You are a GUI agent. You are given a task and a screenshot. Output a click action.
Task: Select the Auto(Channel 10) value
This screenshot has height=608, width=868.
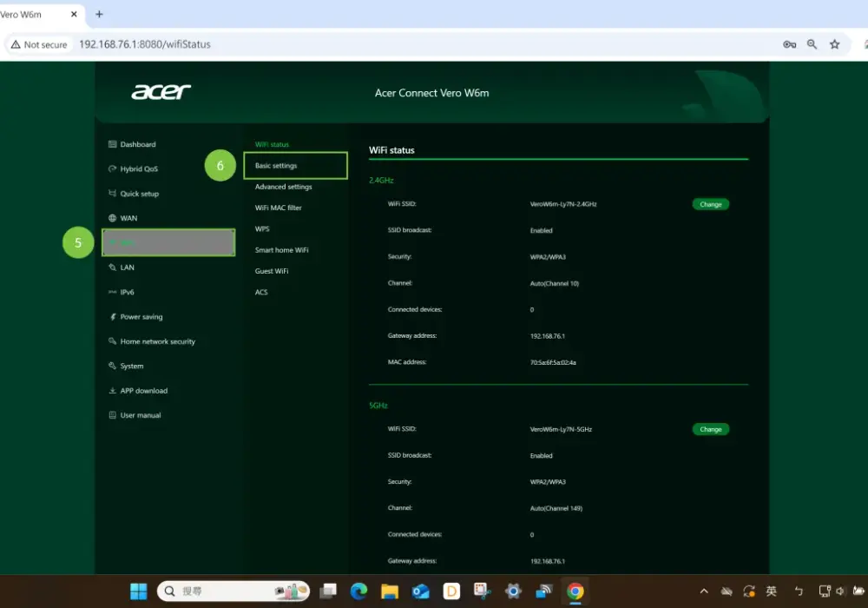click(555, 283)
